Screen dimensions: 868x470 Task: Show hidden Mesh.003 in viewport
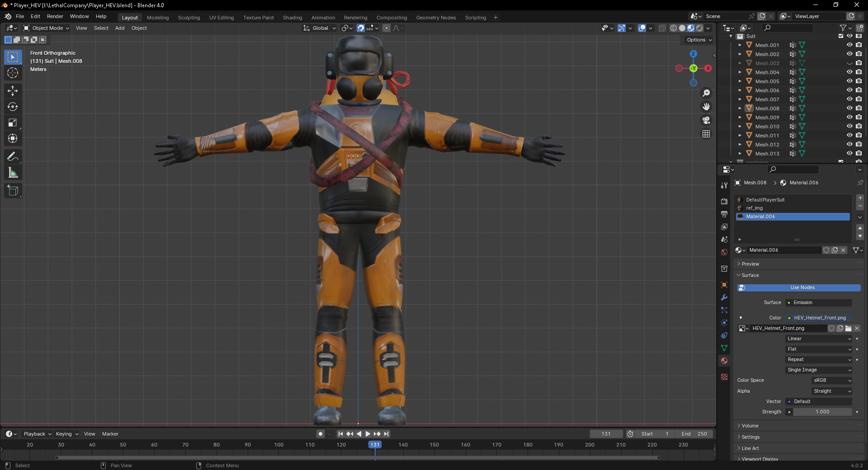[849, 63]
